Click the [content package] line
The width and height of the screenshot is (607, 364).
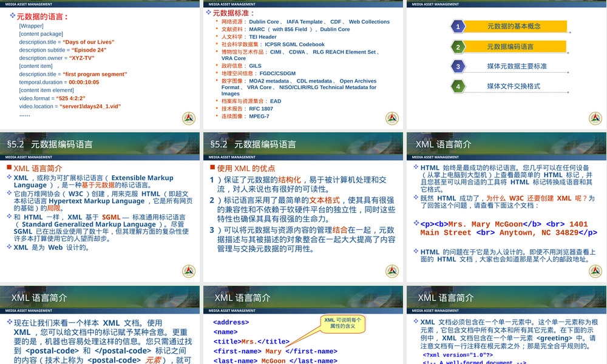41,34
